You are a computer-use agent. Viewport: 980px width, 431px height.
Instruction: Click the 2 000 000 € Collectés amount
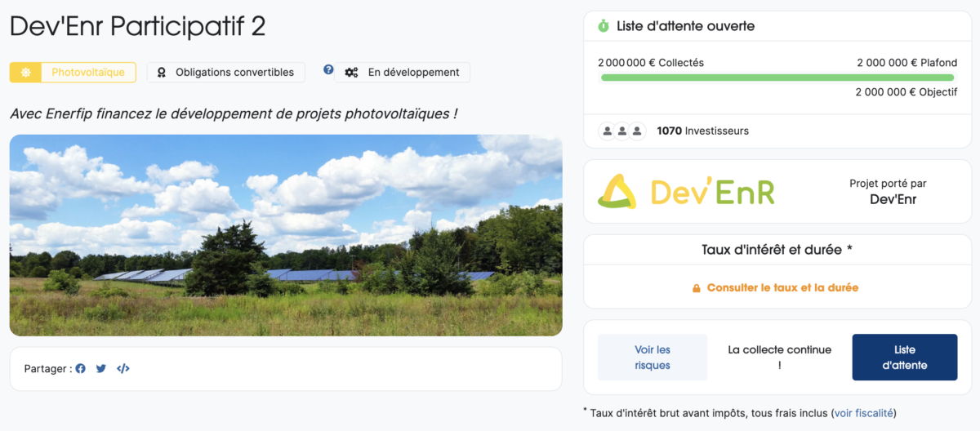[651, 63]
